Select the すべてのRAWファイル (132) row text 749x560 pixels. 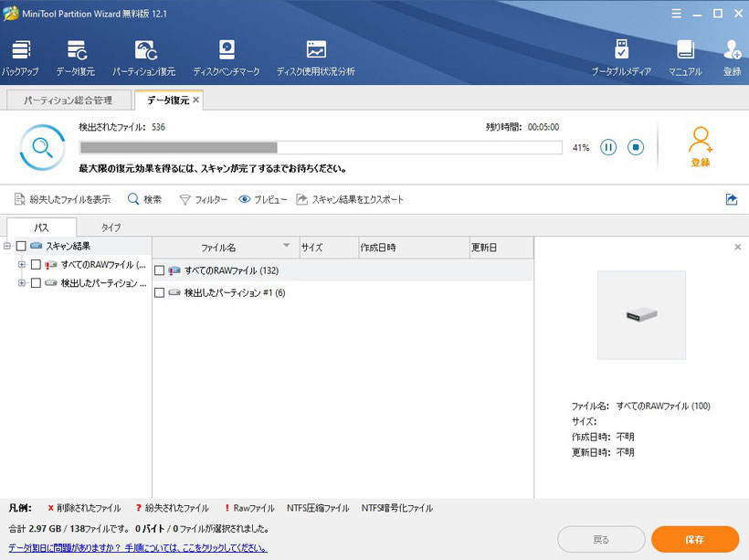(x=232, y=270)
